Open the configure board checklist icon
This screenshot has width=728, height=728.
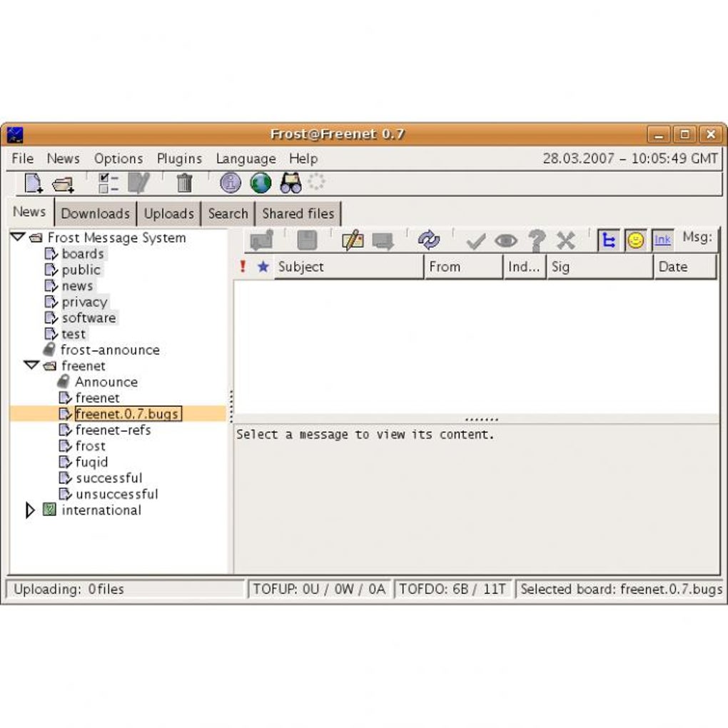108,183
